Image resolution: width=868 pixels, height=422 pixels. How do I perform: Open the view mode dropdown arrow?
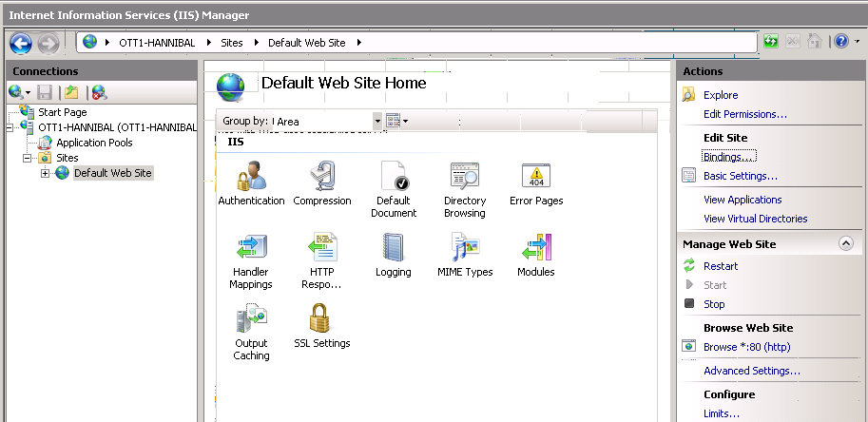[406, 121]
